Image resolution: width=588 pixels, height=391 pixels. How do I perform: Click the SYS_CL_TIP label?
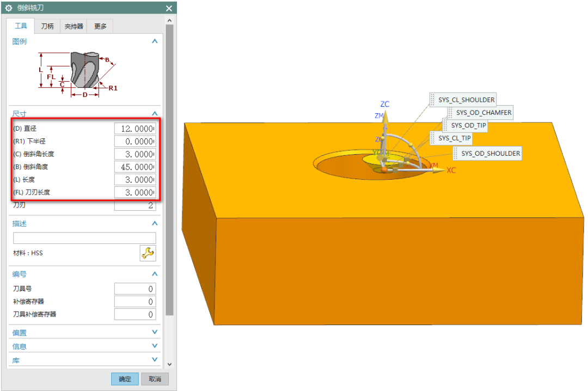[x=454, y=138]
